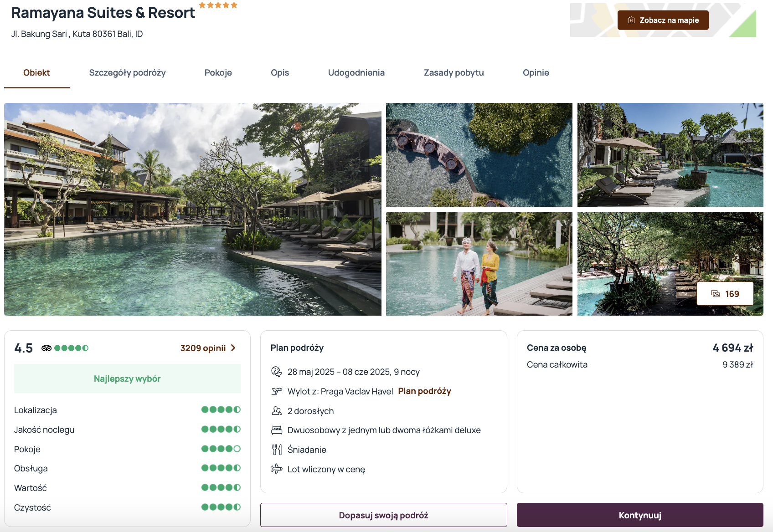This screenshot has height=532, width=773.
Task: Click the Cena za osobę label
Action: (557, 348)
